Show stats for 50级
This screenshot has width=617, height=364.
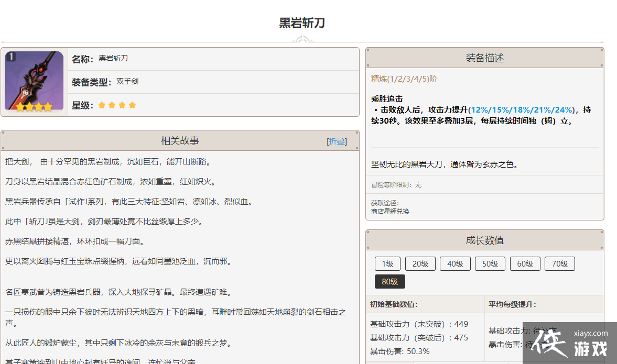(x=490, y=264)
